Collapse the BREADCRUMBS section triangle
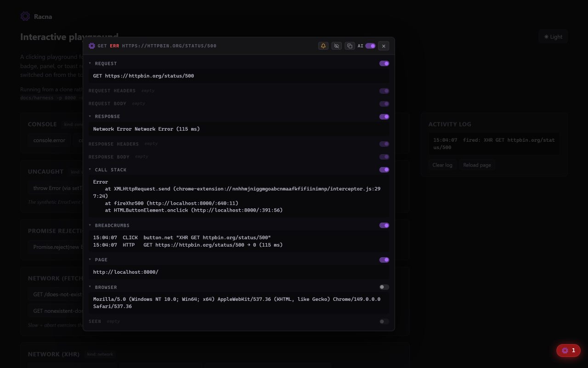Screen dimensions: 588x368 pos(90,225)
